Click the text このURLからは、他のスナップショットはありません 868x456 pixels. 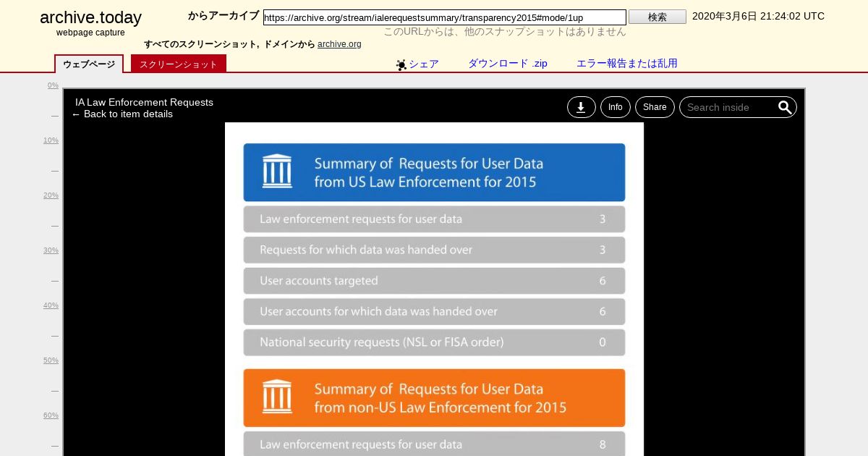pyautogui.click(x=505, y=32)
